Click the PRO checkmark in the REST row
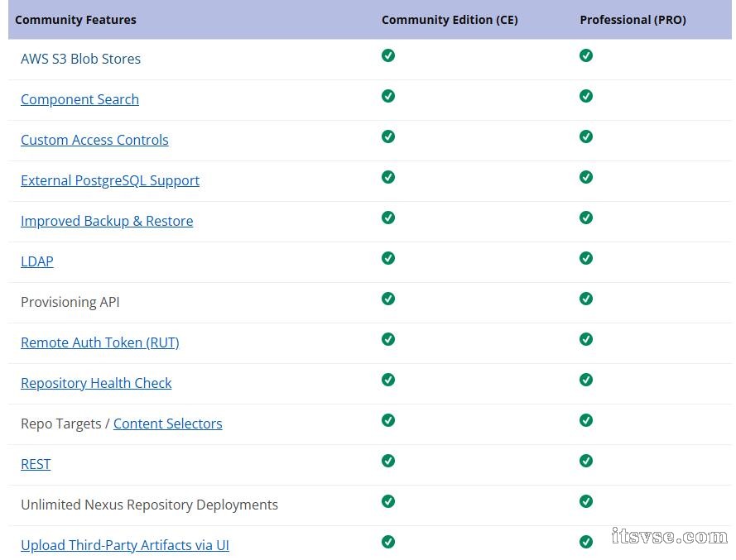The width and height of the screenshot is (736, 560). (586, 461)
